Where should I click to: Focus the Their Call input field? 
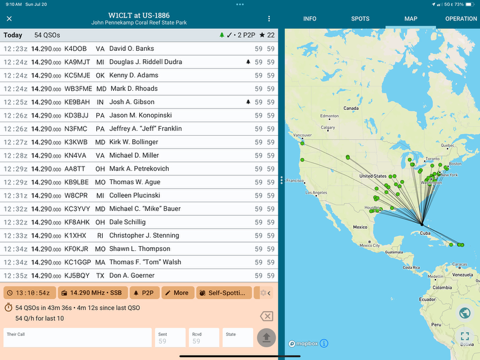78,337
